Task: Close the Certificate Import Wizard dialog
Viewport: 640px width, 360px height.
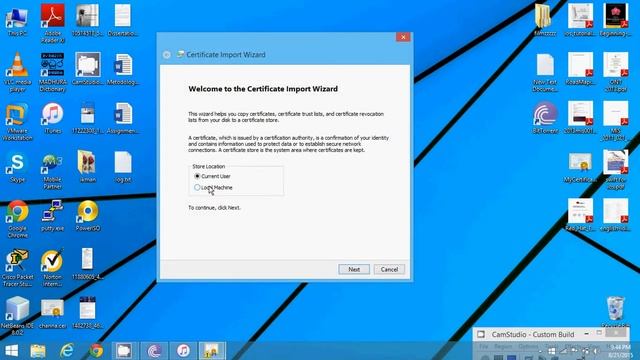Action: click(403, 37)
